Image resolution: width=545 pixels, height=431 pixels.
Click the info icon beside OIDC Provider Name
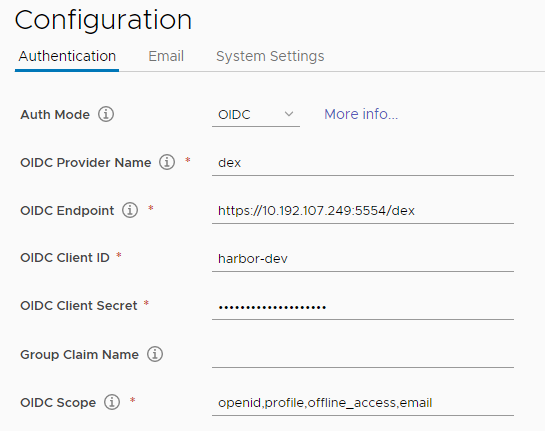tap(167, 162)
